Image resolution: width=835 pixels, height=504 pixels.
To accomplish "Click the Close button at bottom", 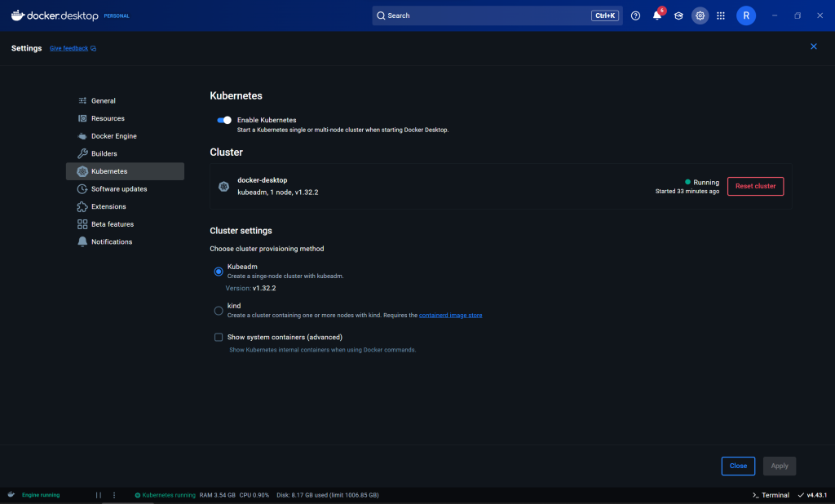I will point(738,466).
